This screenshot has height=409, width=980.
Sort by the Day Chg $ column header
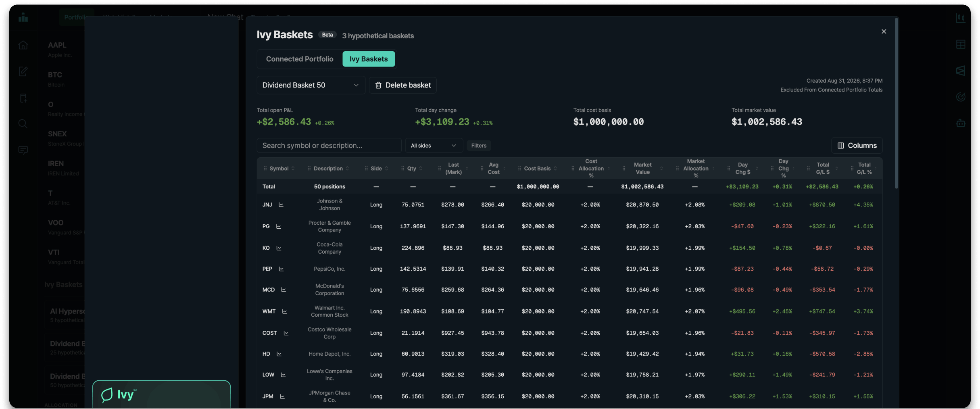pyautogui.click(x=742, y=168)
